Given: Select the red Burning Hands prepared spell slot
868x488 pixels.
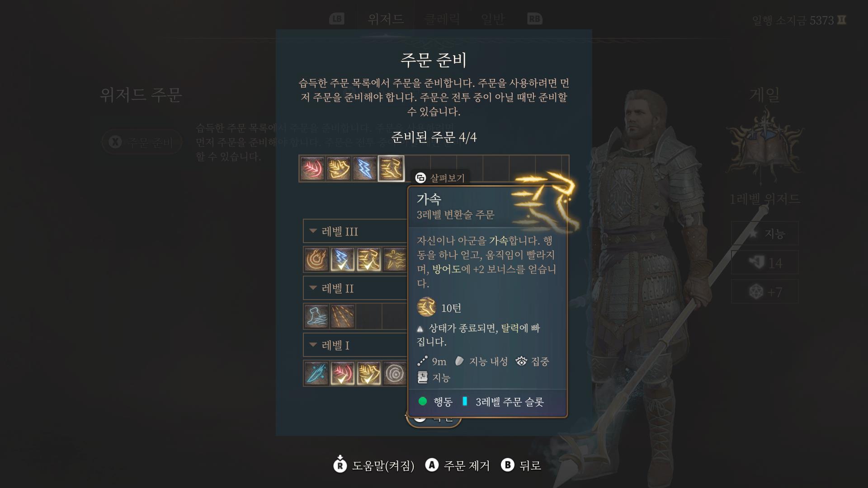Looking at the screenshot, I should (312, 169).
